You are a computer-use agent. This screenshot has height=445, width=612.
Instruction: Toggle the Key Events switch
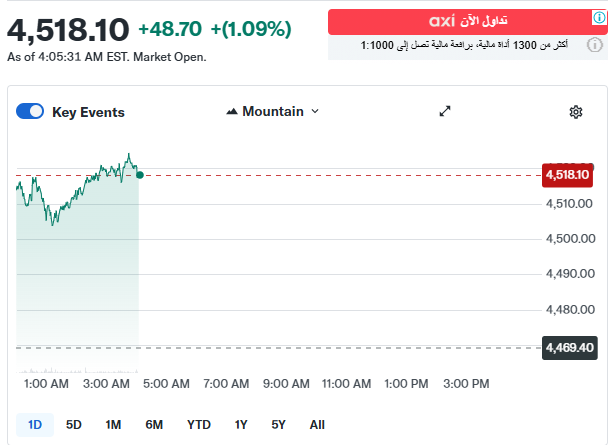click(30, 112)
